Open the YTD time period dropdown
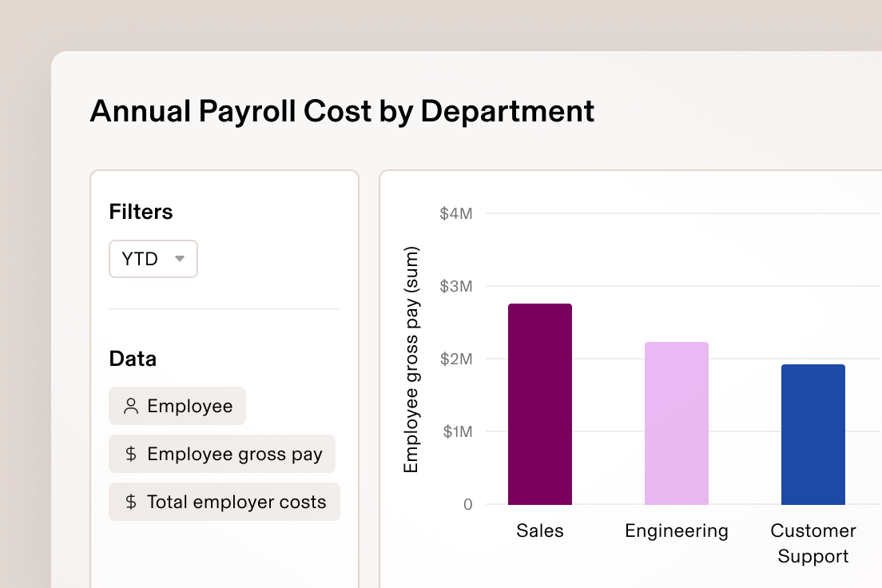Viewport: 882px width, 588px height. [153, 259]
